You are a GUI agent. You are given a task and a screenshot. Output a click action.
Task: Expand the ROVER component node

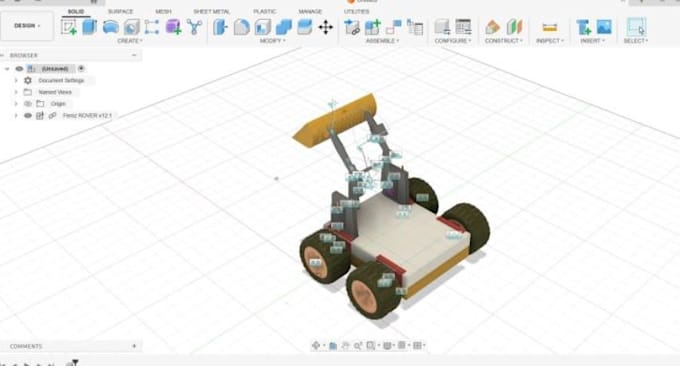pyautogui.click(x=16, y=115)
